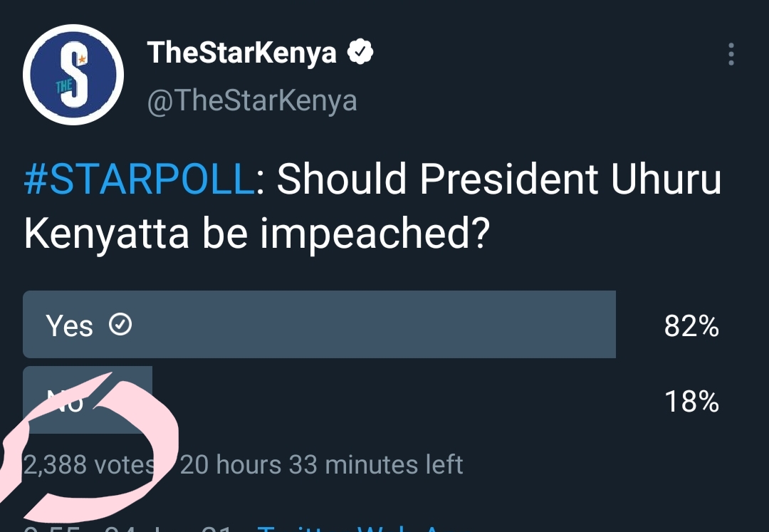The height and width of the screenshot is (532, 769).
Task: Click the verified badge beside TheStarKenya
Action: click(x=360, y=51)
